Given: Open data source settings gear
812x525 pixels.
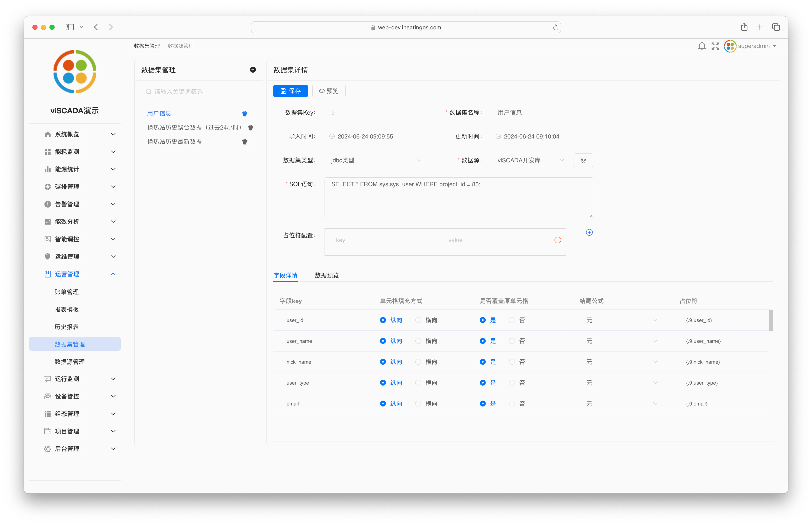Looking at the screenshot, I should pos(583,160).
